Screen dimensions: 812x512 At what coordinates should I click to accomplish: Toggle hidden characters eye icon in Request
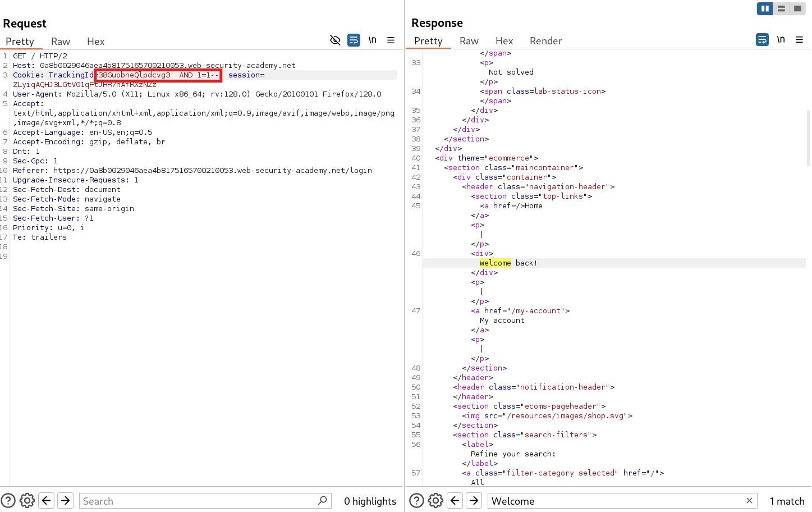336,40
